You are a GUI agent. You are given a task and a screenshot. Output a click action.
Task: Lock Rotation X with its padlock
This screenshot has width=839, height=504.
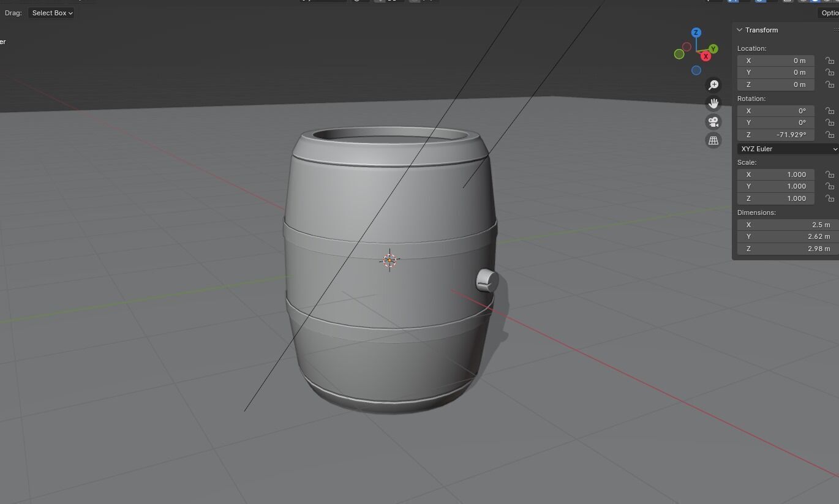[829, 111]
